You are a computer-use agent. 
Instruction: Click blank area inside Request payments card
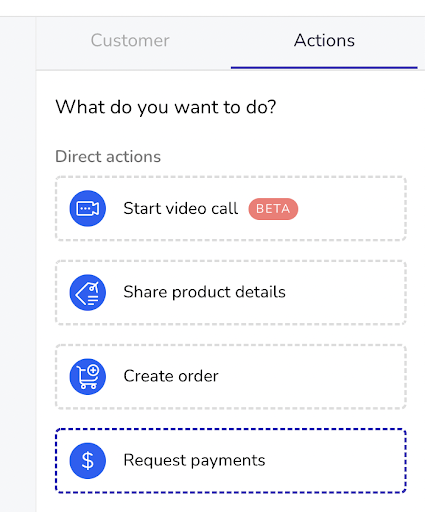335,460
